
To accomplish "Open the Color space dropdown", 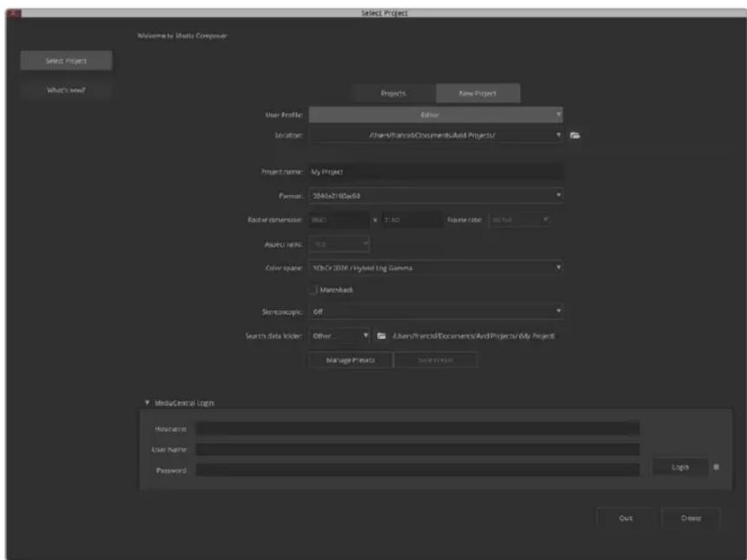I will [435, 268].
